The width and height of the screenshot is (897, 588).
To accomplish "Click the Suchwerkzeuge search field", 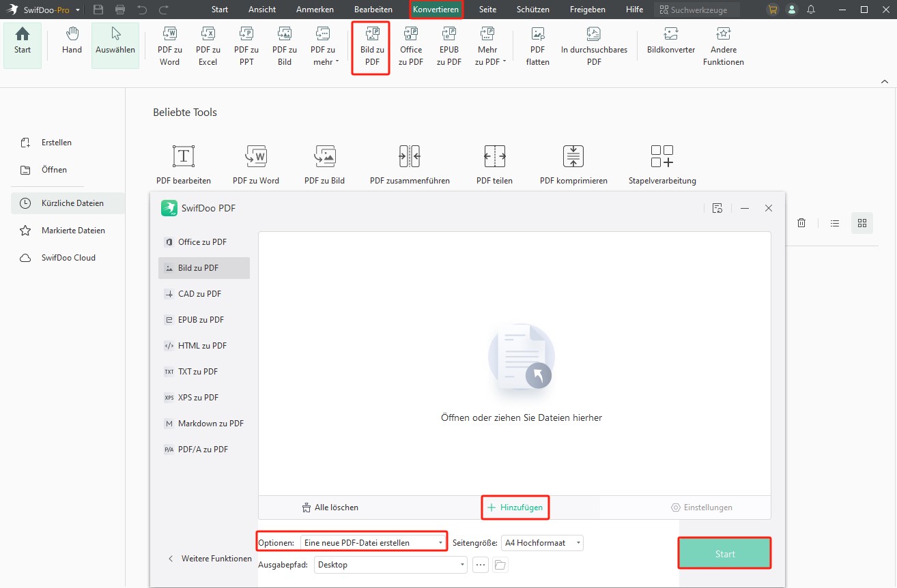I will pos(697,10).
